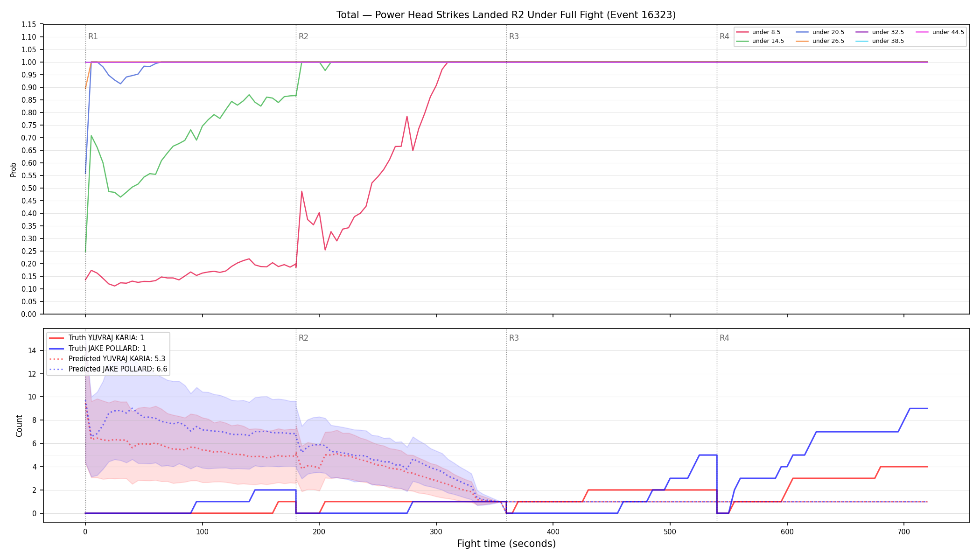
Task: Click the 400 tick on time axis
Action: point(553,532)
